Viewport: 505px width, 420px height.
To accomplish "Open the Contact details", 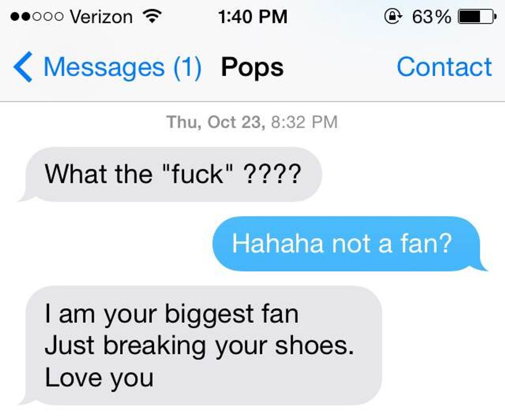I will point(444,67).
